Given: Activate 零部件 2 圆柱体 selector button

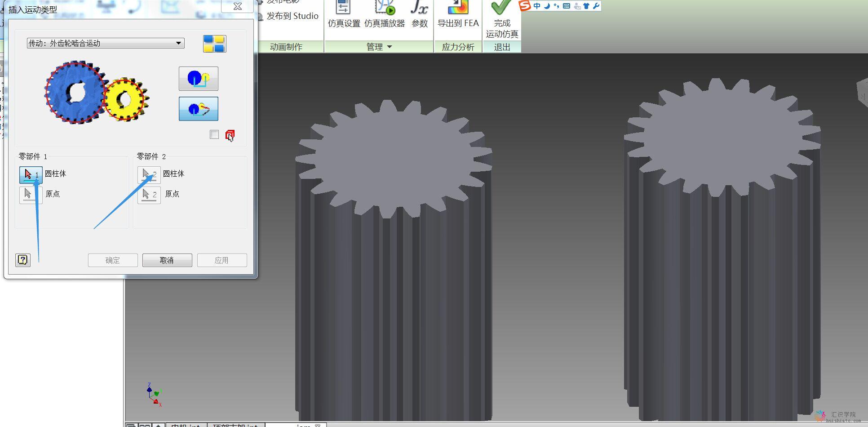Looking at the screenshot, I should coord(149,175).
